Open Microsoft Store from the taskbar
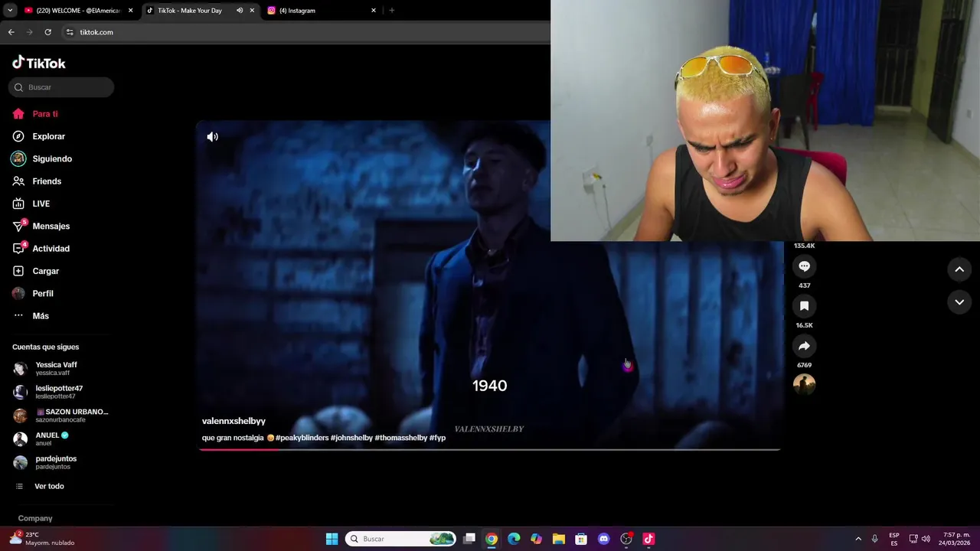 (x=581, y=539)
